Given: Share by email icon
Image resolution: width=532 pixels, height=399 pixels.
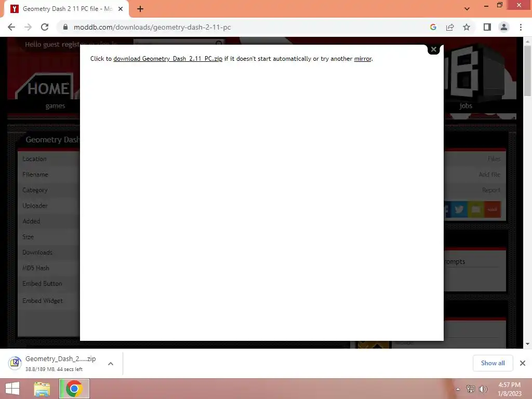Looking at the screenshot, I should [x=476, y=209].
